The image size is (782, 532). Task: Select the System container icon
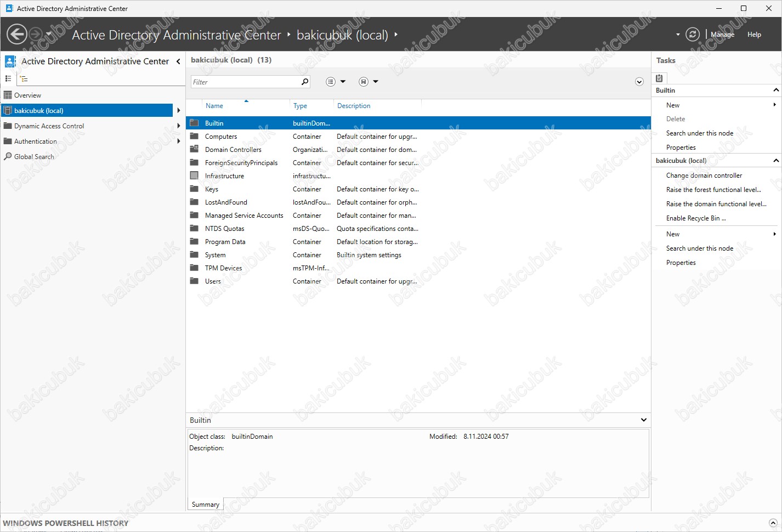[x=194, y=254]
